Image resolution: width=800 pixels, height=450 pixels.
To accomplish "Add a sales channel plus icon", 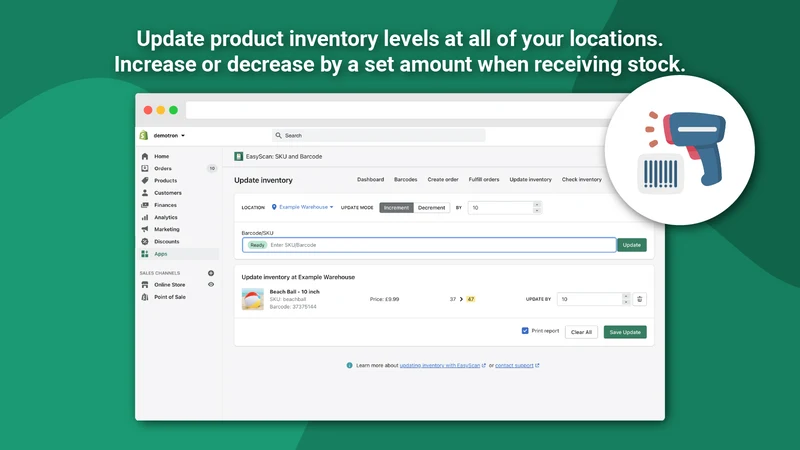I will (211, 273).
